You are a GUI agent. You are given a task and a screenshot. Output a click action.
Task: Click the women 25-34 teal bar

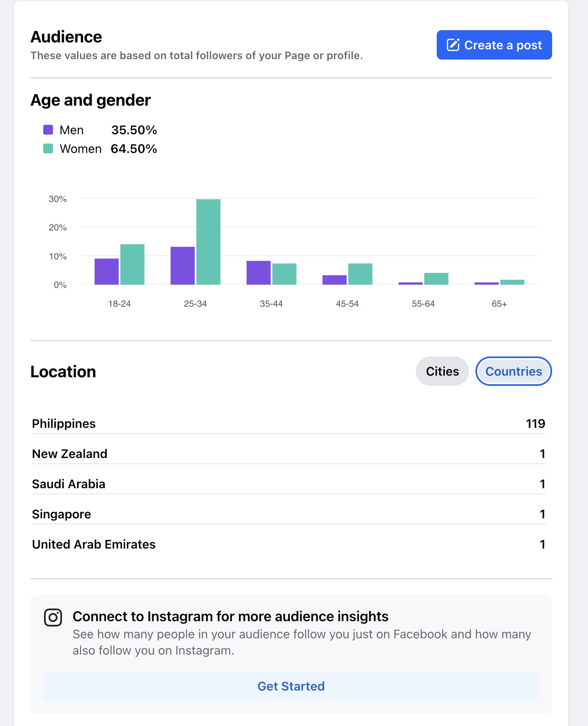pos(208,242)
